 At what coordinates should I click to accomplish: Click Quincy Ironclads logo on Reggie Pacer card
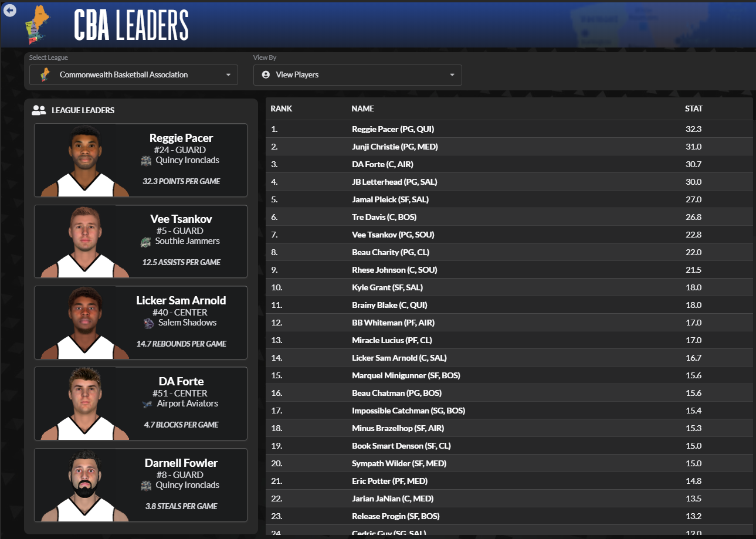tap(147, 160)
